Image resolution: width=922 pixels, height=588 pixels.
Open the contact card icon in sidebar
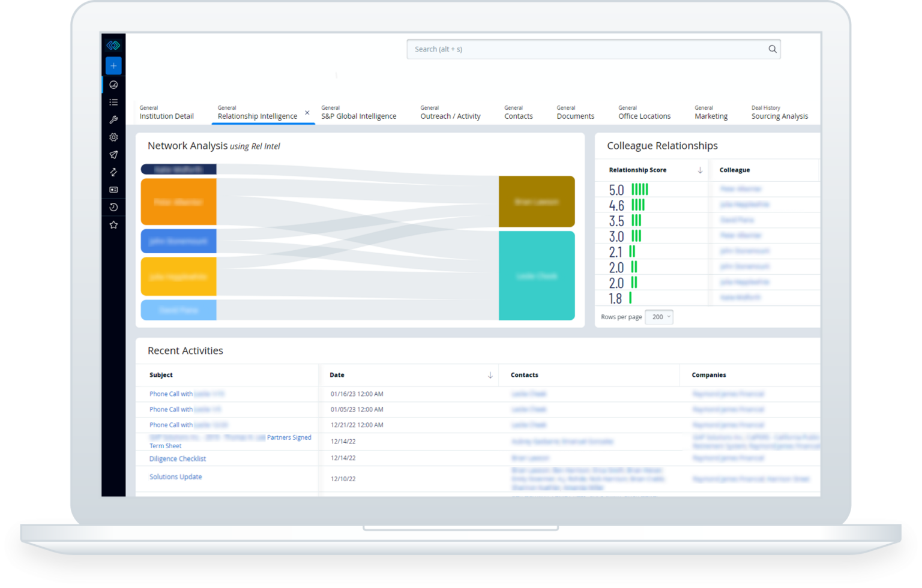coord(113,190)
